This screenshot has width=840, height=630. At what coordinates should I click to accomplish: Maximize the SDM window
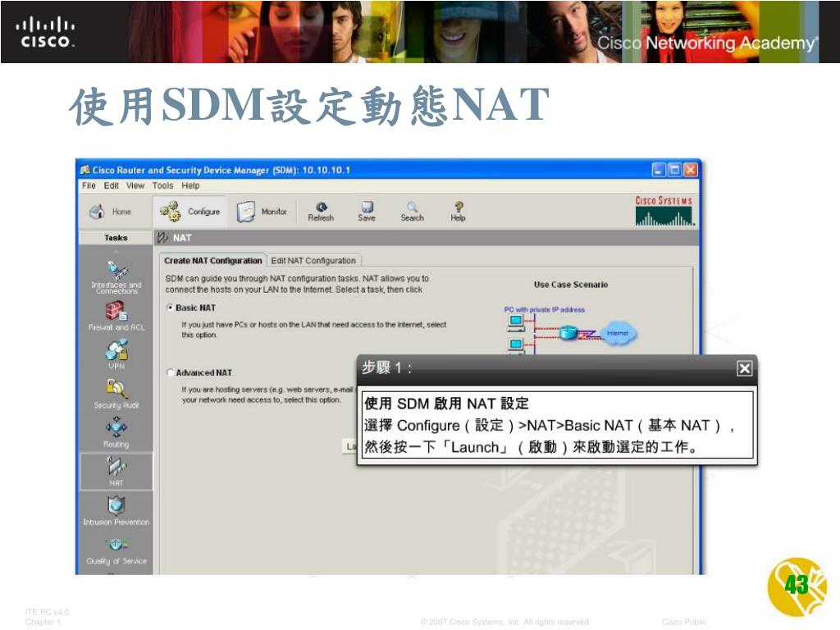[675, 171]
